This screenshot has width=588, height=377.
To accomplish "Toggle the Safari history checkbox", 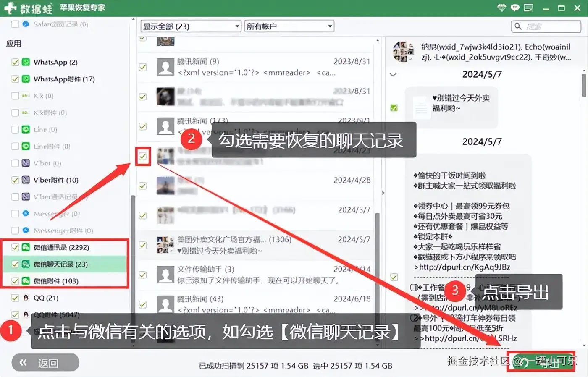I will [15, 24].
